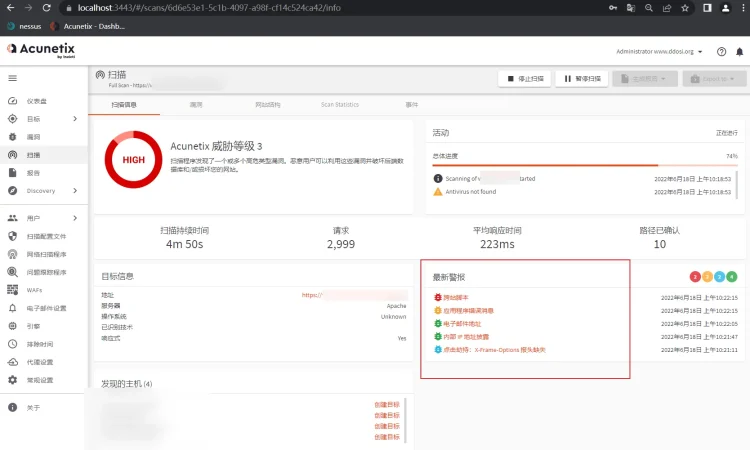Go back with the browser back arrow
The image size is (750, 450).
(11, 8)
